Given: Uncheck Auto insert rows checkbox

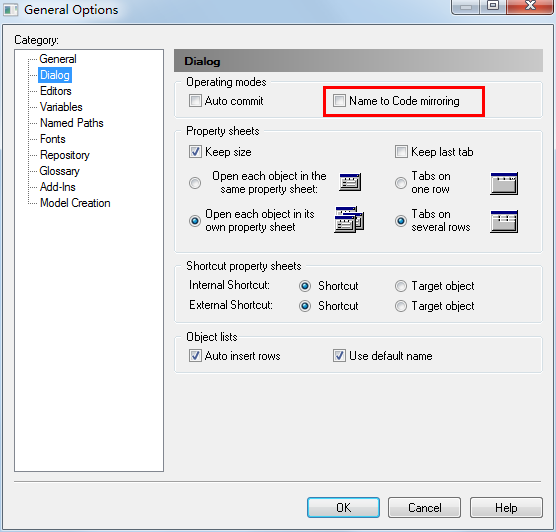Looking at the screenshot, I should click(x=195, y=356).
